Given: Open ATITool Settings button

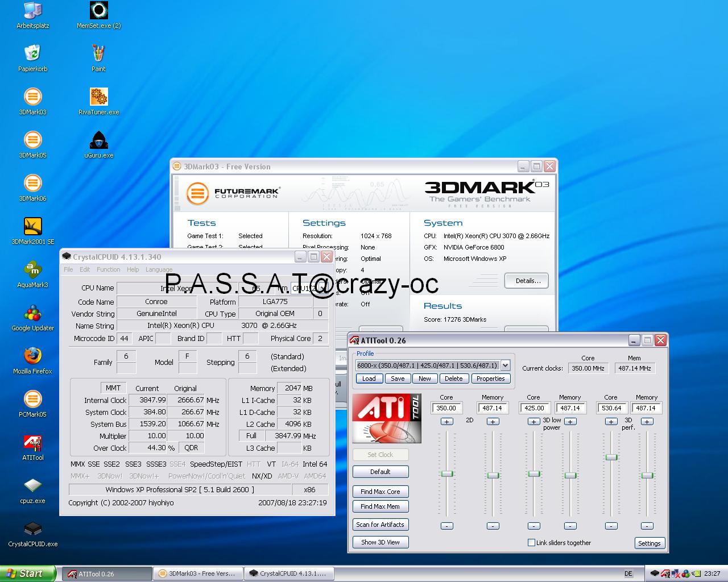Looking at the screenshot, I should click(650, 543).
